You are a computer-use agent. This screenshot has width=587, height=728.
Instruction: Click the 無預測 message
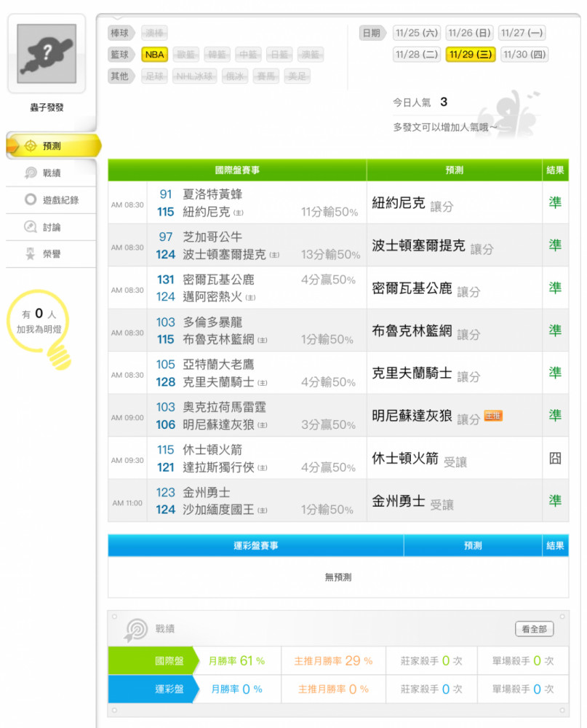pyautogui.click(x=338, y=577)
